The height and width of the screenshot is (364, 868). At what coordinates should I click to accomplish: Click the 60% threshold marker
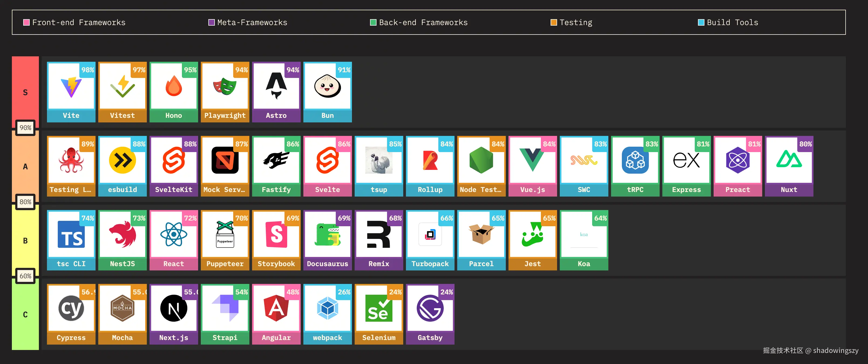click(25, 276)
